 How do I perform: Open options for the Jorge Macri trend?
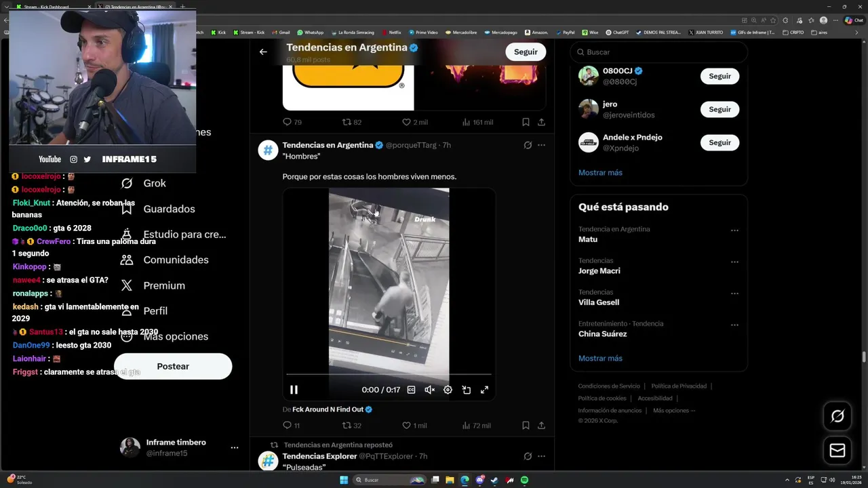pyautogui.click(x=734, y=262)
